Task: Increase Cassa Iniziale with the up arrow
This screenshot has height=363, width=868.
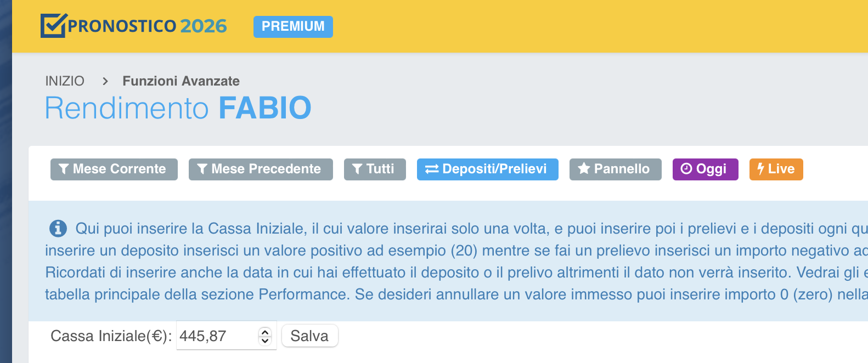Action: click(x=265, y=331)
